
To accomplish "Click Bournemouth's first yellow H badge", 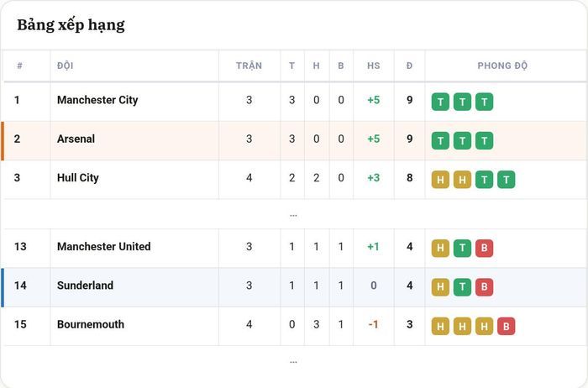I will [x=440, y=326].
